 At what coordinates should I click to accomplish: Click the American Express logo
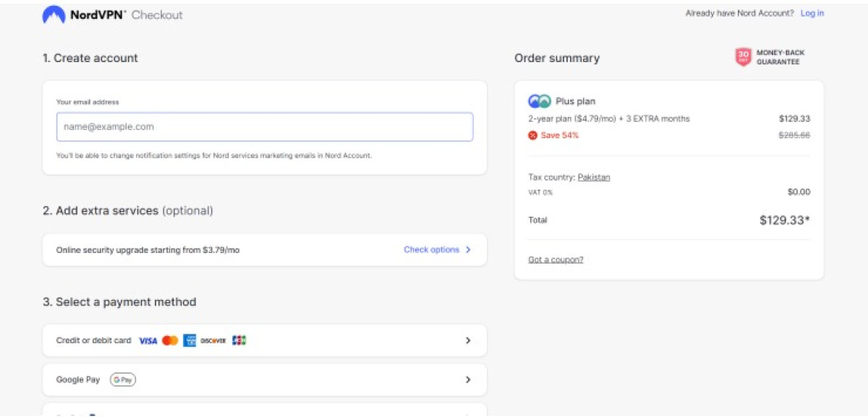[x=190, y=340]
